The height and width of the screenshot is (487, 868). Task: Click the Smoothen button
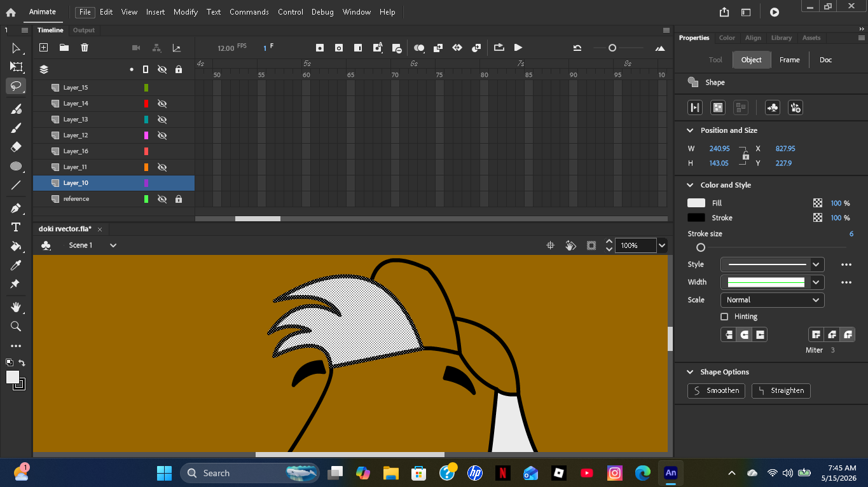coord(717,390)
